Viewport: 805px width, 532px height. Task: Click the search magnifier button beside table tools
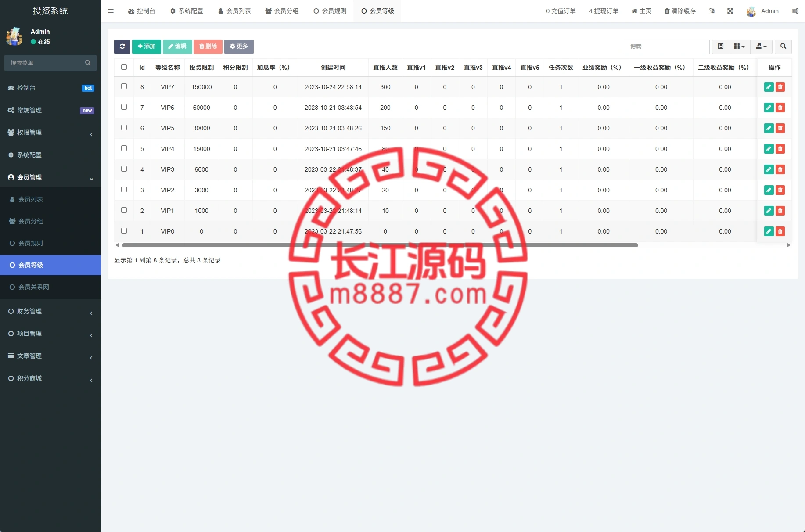[783, 47]
